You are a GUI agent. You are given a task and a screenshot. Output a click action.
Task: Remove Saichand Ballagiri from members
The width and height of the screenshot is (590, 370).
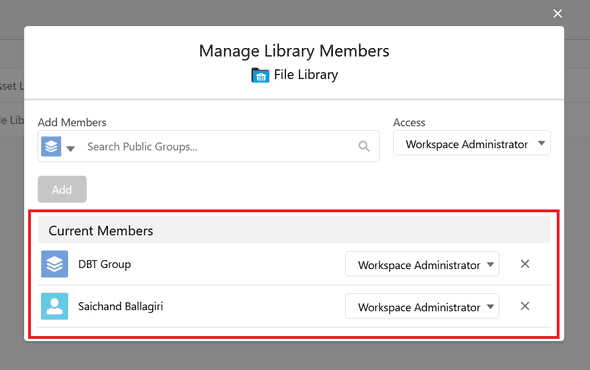point(525,306)
